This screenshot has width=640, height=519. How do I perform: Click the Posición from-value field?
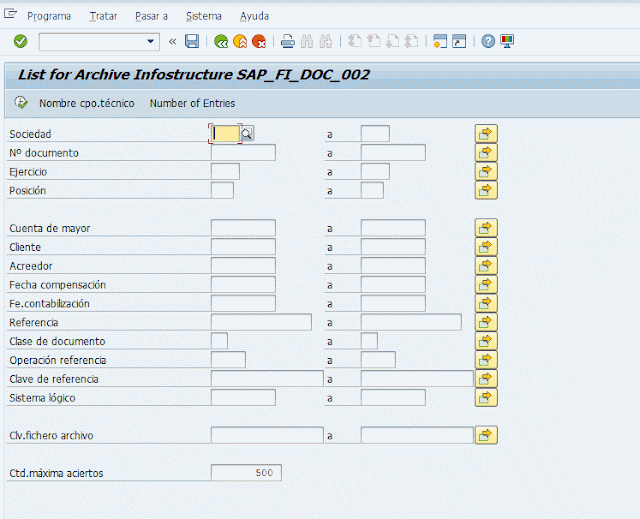coord(222,190)
